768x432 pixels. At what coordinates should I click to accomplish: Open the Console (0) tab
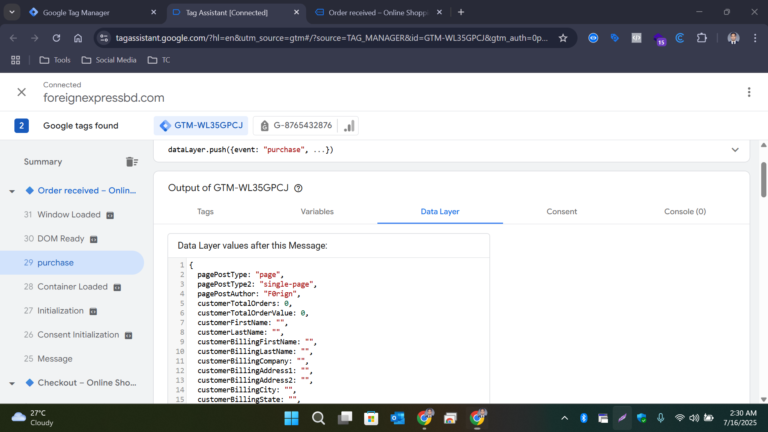[x=685, y=212]
